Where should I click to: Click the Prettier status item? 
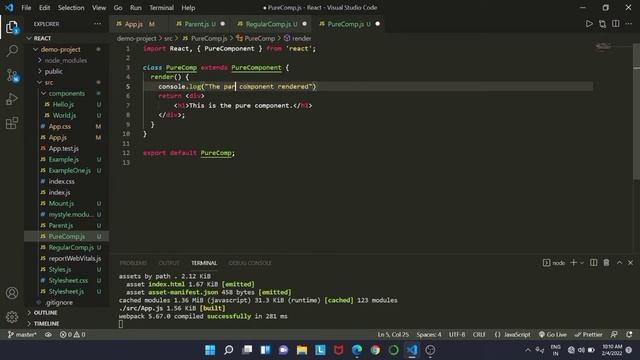588,334
